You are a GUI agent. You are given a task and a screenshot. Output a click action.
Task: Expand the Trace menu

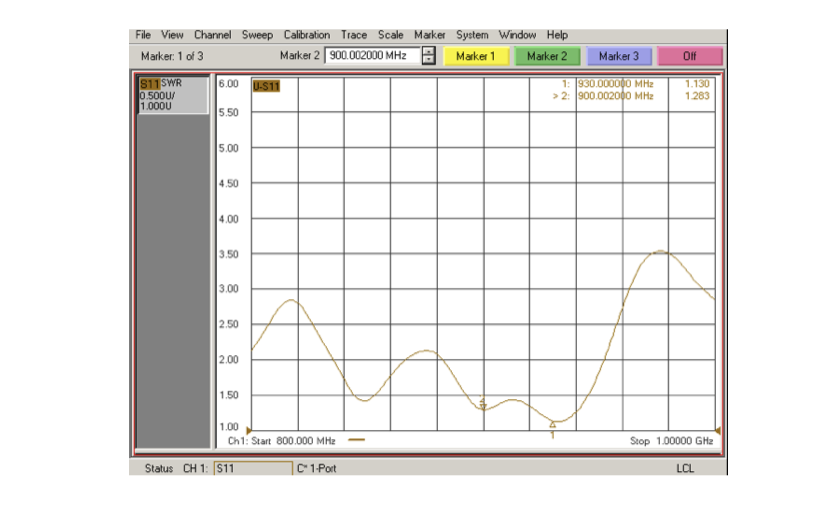pos(354,35)
